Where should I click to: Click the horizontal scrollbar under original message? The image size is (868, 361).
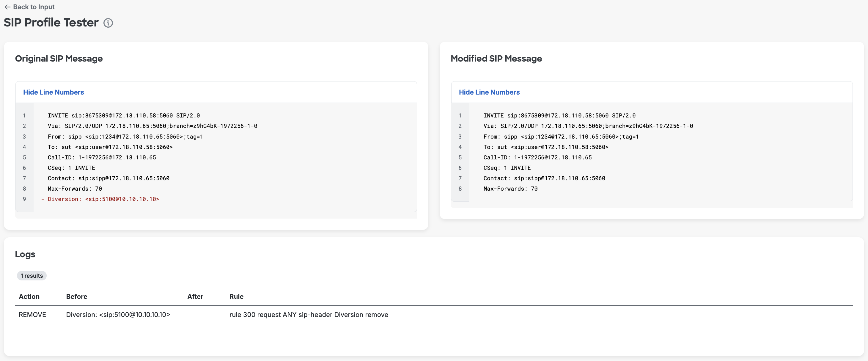[x=216, y=215]
